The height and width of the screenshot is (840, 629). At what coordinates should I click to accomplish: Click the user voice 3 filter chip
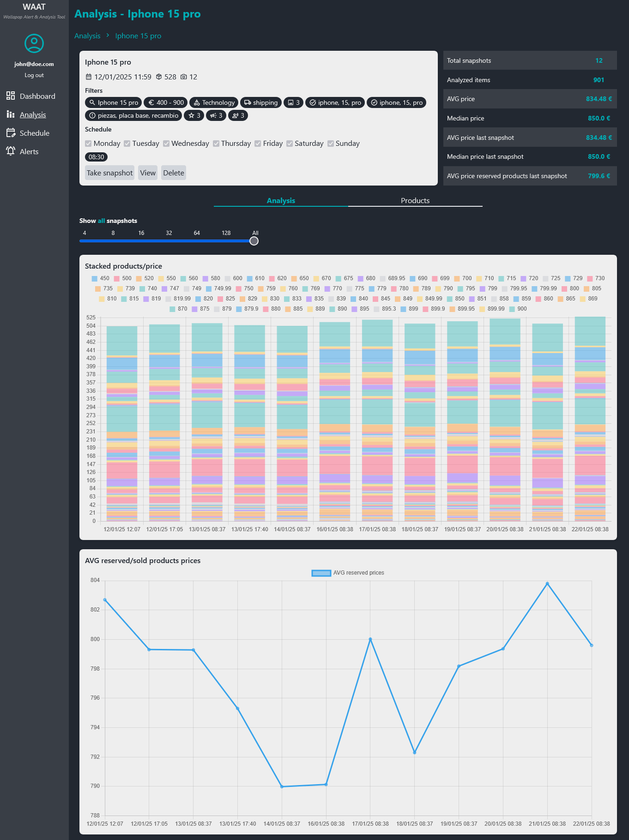tap(238, 115)
